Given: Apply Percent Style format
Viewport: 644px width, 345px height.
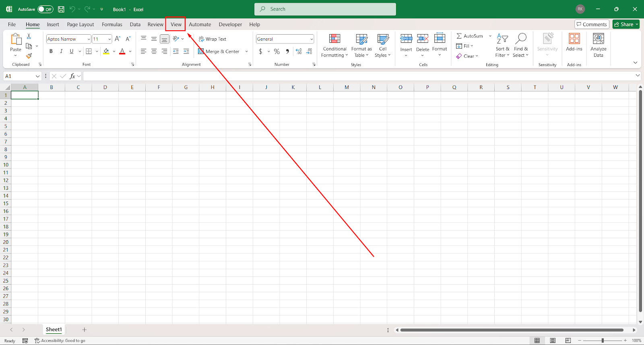Looking at the screenshot, I should [x=277, y=51].
